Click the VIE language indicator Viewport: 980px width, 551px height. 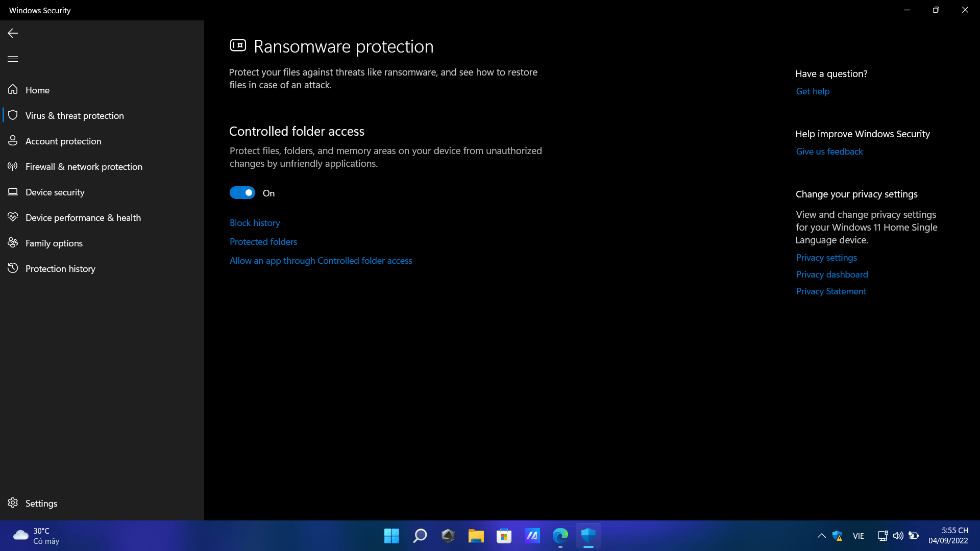tap(859, 536)
